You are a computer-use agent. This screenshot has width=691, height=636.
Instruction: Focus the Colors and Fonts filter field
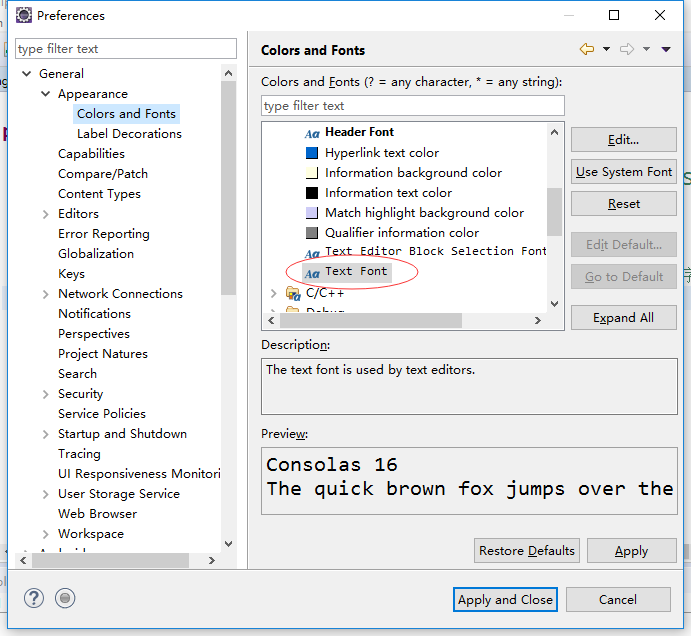(x=412, y=106)
